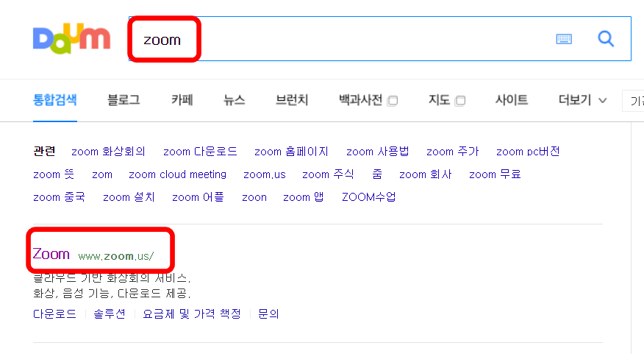The image size is (644, 354).
Task: Click related search zoom 무료
Action: 495,174
